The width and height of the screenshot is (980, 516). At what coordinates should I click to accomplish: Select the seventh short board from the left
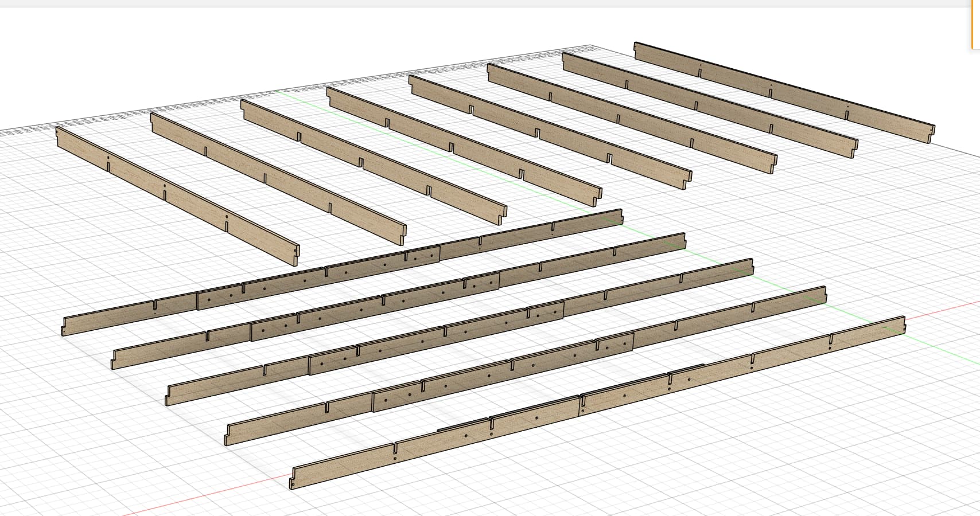710,104
